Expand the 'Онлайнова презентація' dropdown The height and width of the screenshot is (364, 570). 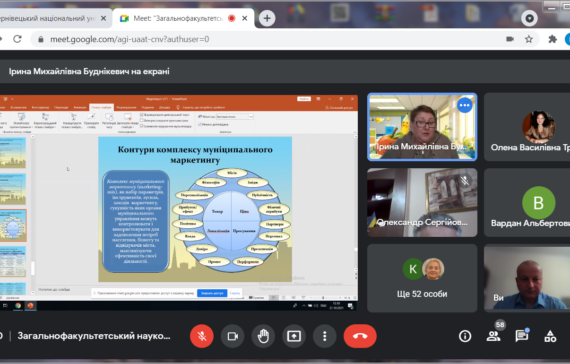click(21, 121)
